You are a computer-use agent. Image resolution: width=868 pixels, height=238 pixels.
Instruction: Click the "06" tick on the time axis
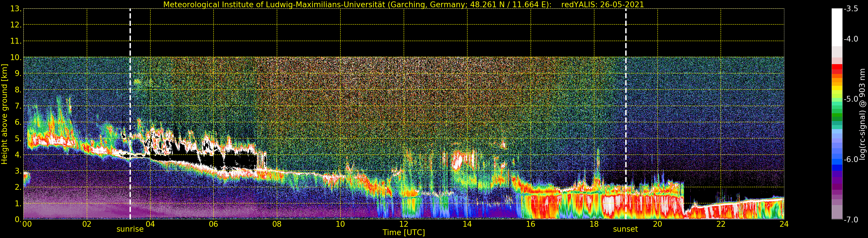point(214,224)
